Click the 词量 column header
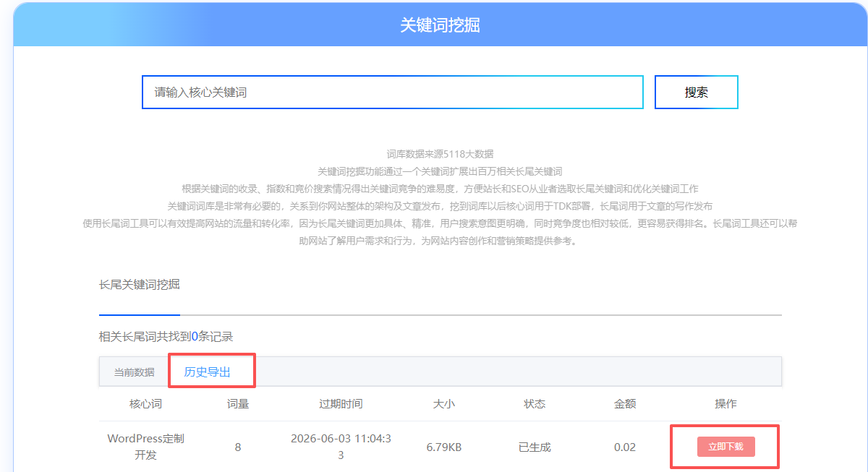The height and width of the screenshot is (472, 868). click(238, 404)
